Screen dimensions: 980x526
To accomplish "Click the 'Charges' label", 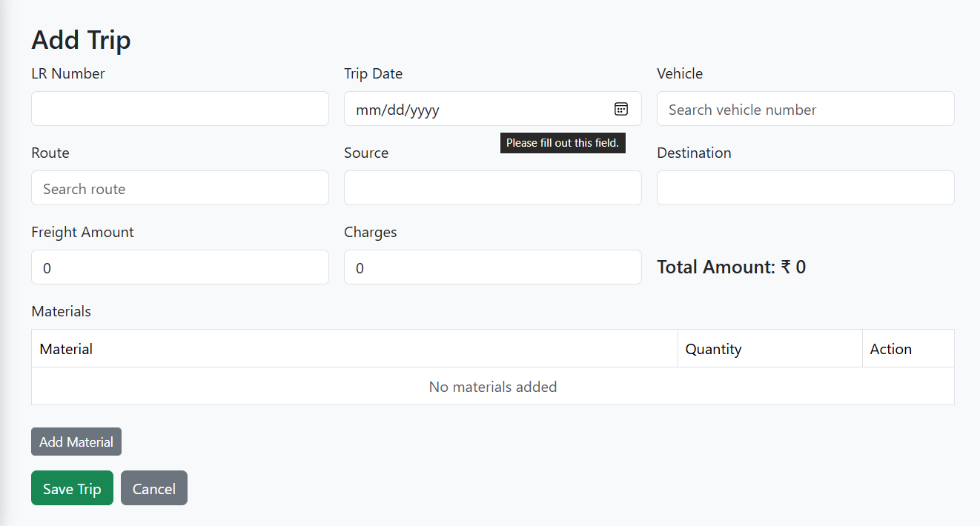I will click(x=371, y=232).
